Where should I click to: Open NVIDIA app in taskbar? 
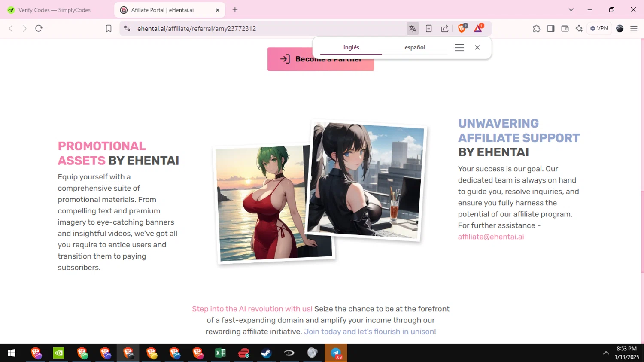click(x=59, y=353)
